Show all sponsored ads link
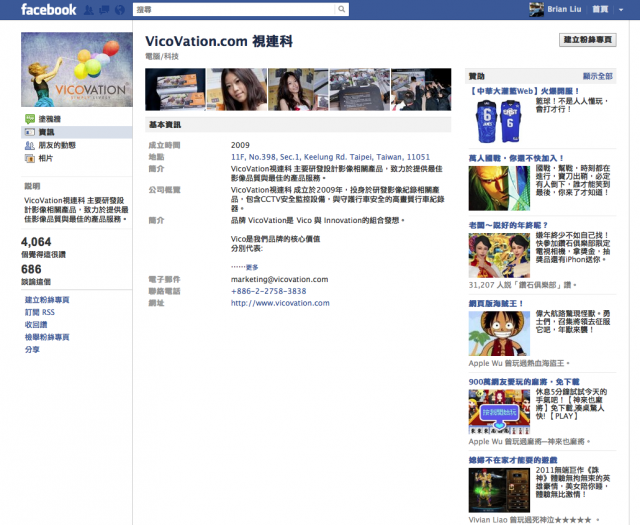Image resolution: width=640 pixels, height=525 pixels. [x=598, y=76]
